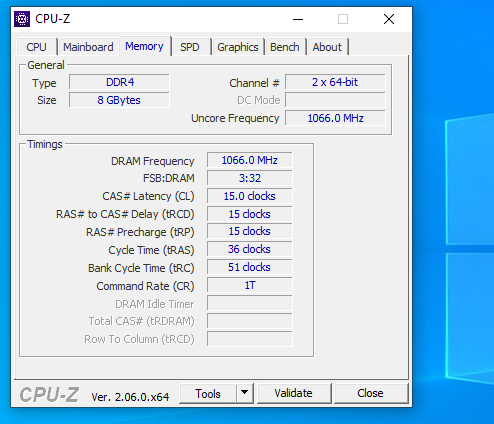Open the About tab
This screenshot has width=494, height=424.
tap(327, 47)
